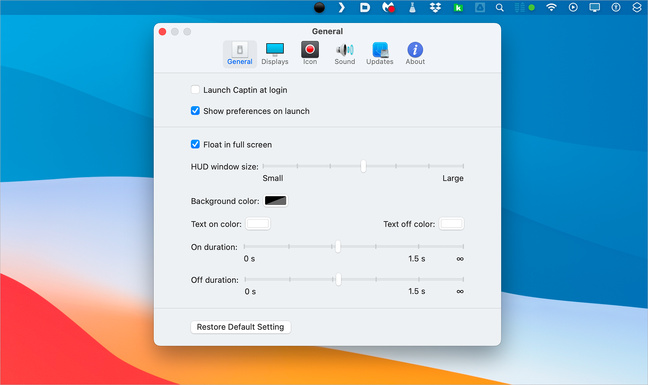Click the Large end of HUD size slider
648x385 pixels.
pyautogui.click(x=453, y=178)
